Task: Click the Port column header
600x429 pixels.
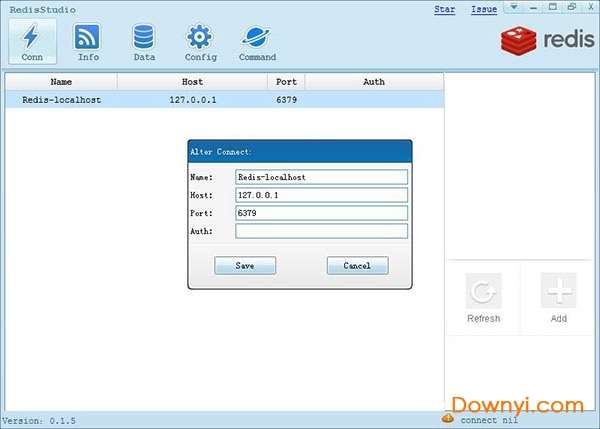Action: pyautogui.click(x=286, y=82)
